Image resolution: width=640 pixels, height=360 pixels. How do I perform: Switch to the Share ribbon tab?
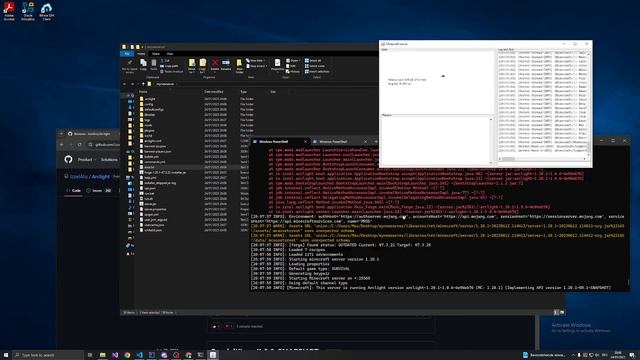point(156,53)
